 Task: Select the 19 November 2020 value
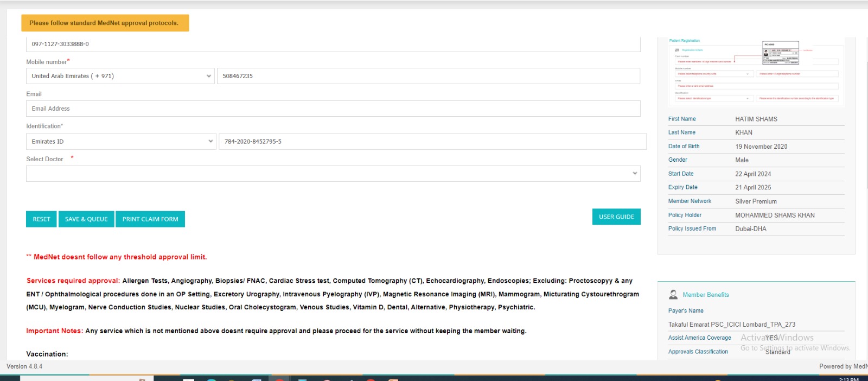pyautogui.click(x=761, y=147)
